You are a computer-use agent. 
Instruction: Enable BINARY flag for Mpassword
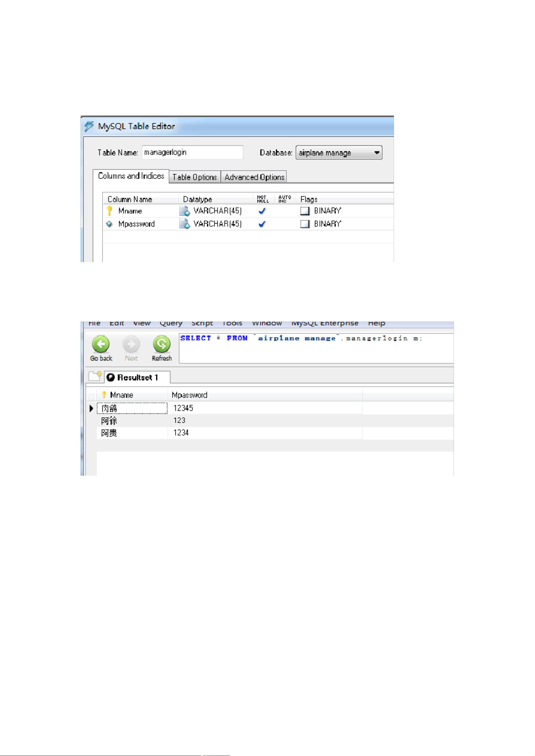pyautogui.click(x=305, y=224)
